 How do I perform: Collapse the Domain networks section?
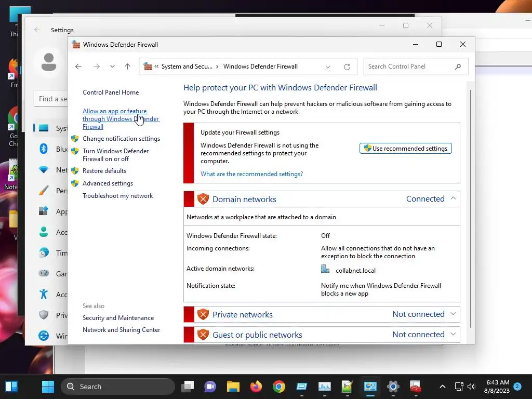point(453,198)
